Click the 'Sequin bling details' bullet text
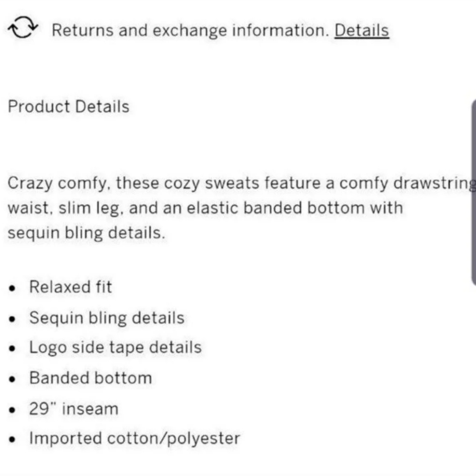 pyautogui.click(x=107, y=318)
